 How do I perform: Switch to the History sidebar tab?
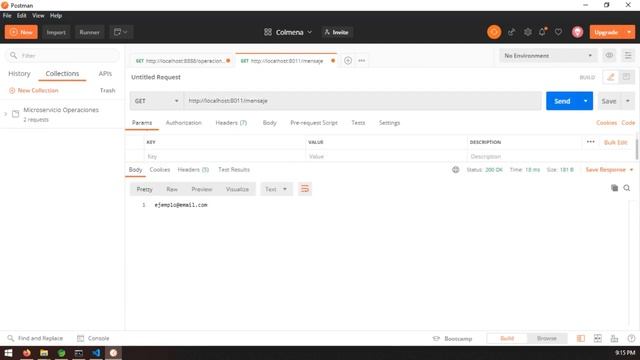[x=19, y=73]
